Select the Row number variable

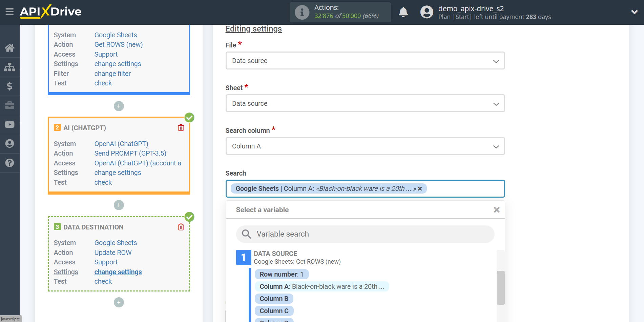coord(282,274)
